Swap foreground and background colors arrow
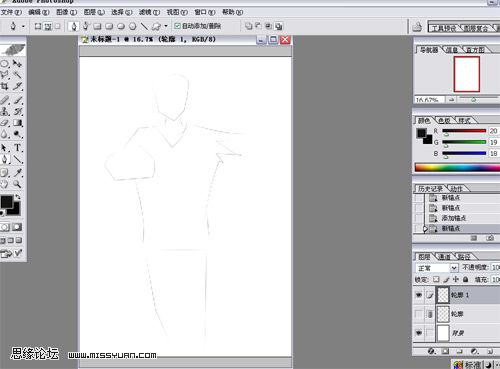The width and height of the screenshot is (500, 369). pos(18,197)
